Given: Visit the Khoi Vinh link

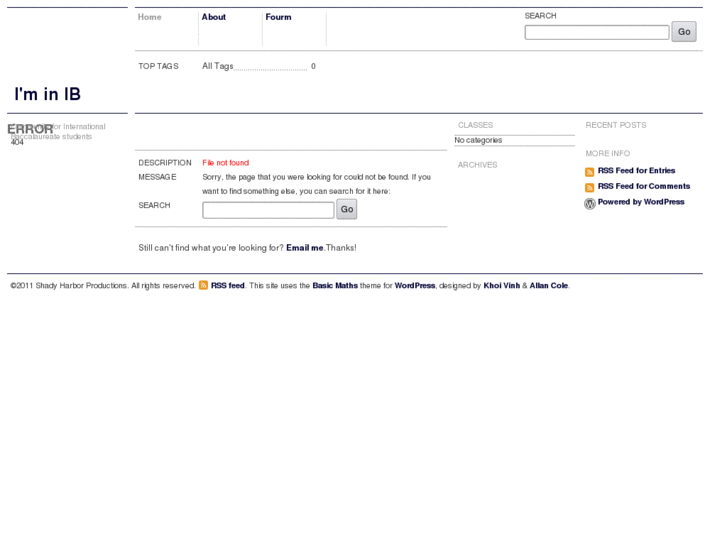Looking at the screenshot, I should pyautogui.click(x=502, y=286).
